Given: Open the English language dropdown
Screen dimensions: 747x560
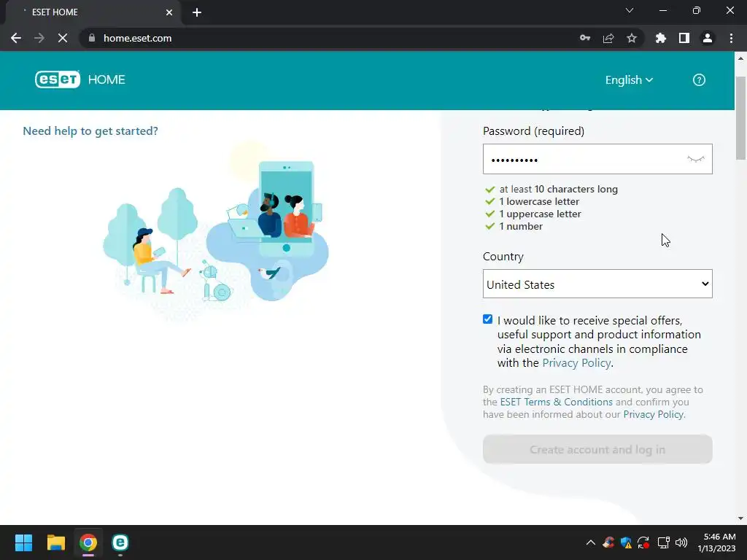Looking at the screenshot, I should [629, 80].
